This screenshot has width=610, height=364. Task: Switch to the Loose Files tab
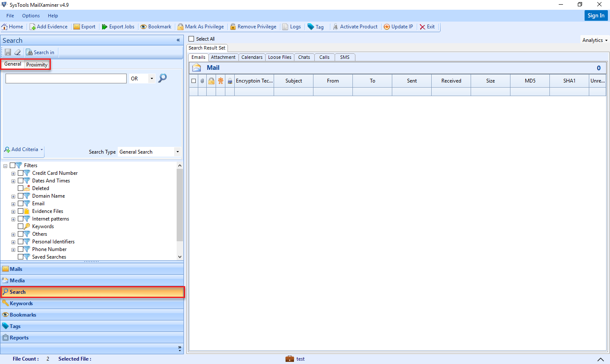[280, 57]
